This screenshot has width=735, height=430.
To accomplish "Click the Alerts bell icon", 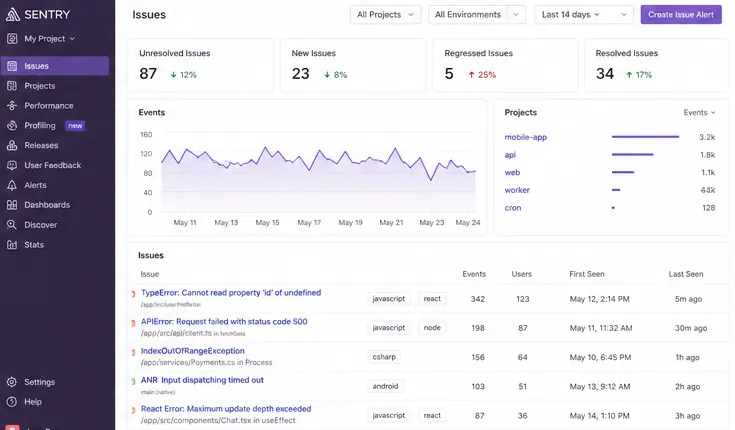I will pos(12,185).
